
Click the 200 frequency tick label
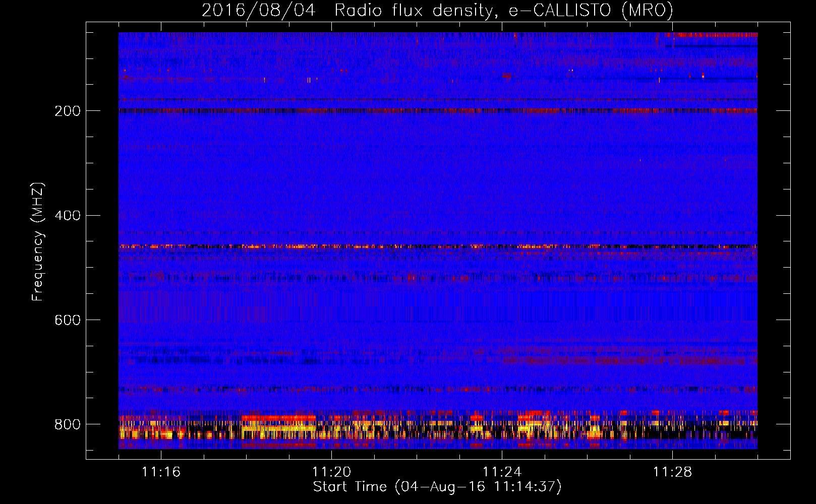pyautogui.click(x=68, y=111)
